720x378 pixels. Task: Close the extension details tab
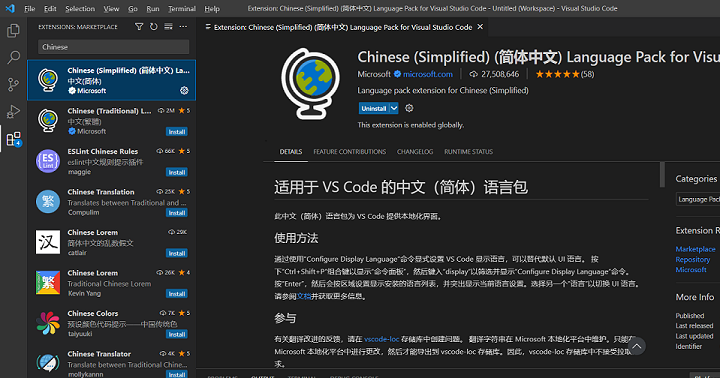pos(480,27)
